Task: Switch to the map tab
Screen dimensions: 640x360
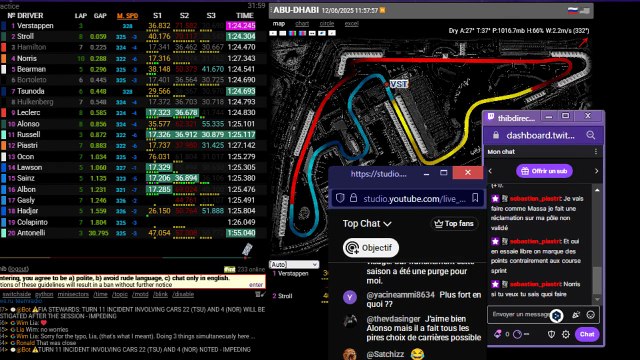Action: 279,24
